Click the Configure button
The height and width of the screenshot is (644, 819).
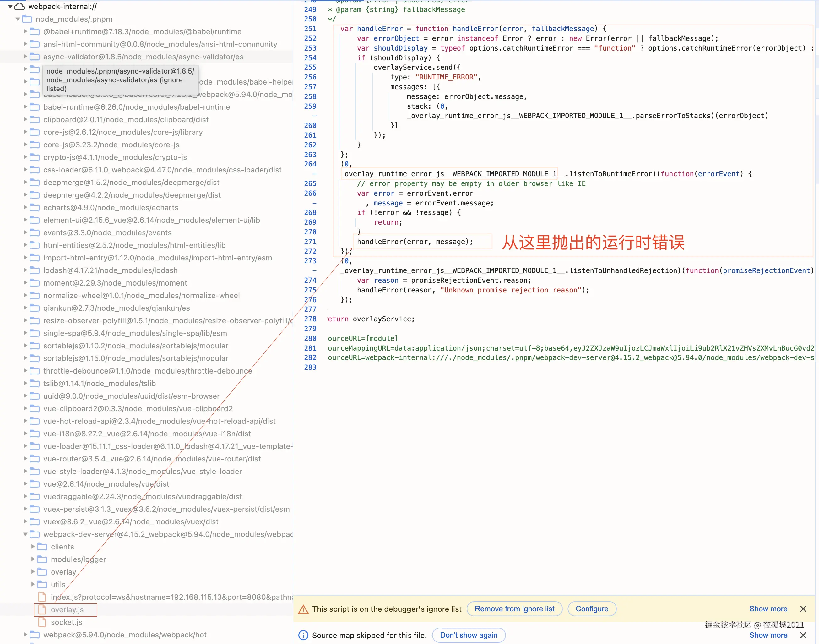coord(591,609)
